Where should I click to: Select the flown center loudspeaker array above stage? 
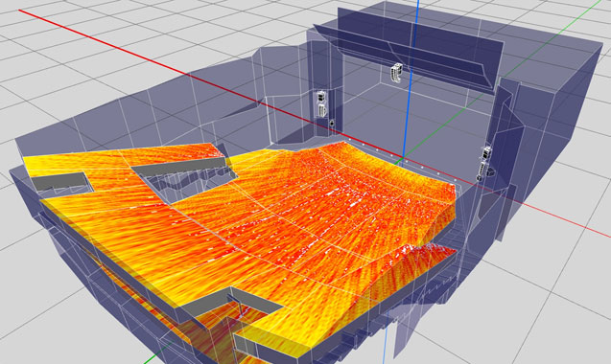pyautogui.click(x=397, y=73)
